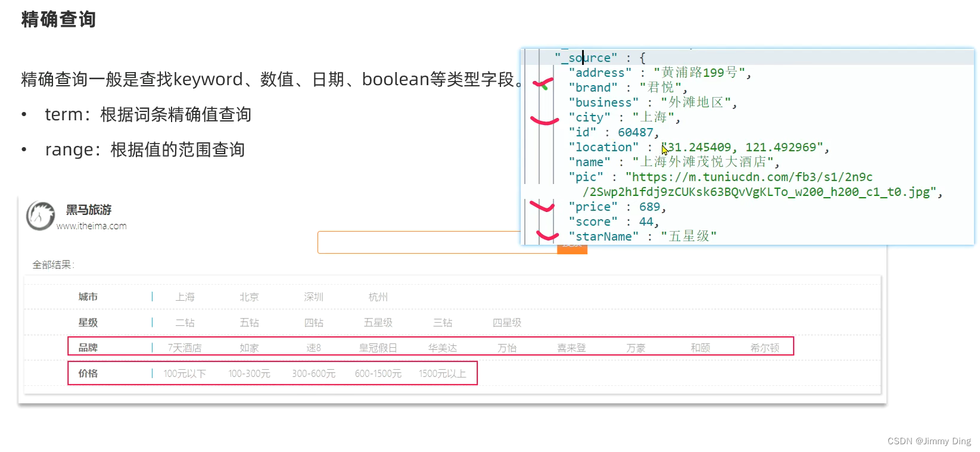Pick the 1500元以上 price range
This screenshot has height=452, width=980.
click(443, 373)
